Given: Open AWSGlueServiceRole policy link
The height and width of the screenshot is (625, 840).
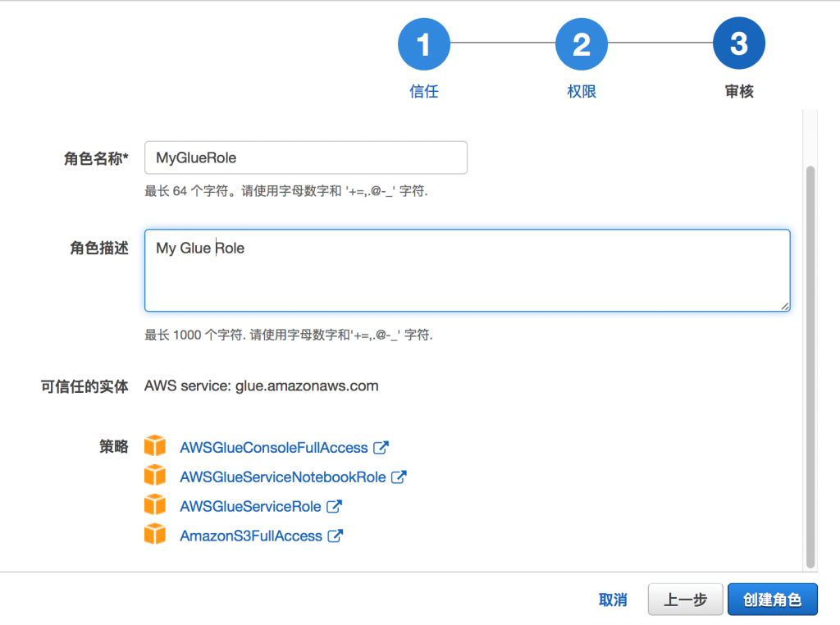Looking at the screenshot, I should pos(250,507).
